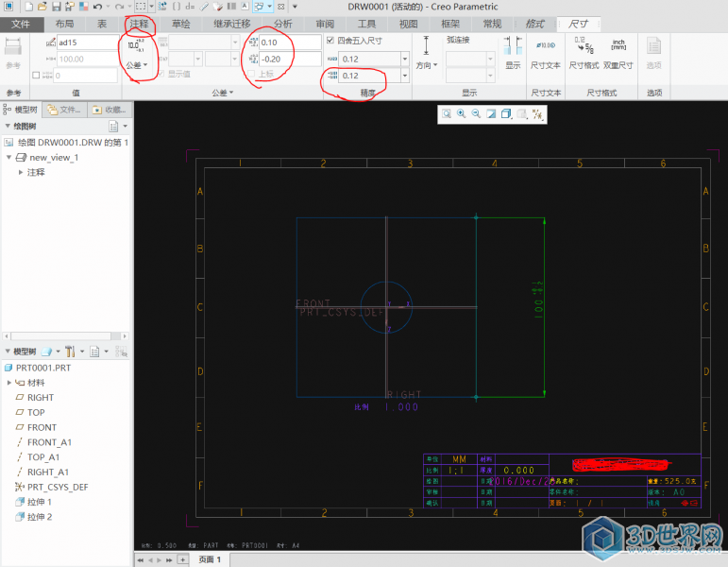This screenshot has width=728, height=567.
Task: Click the Repaint icon in graphics toolbar
Action: coord(491,113)
